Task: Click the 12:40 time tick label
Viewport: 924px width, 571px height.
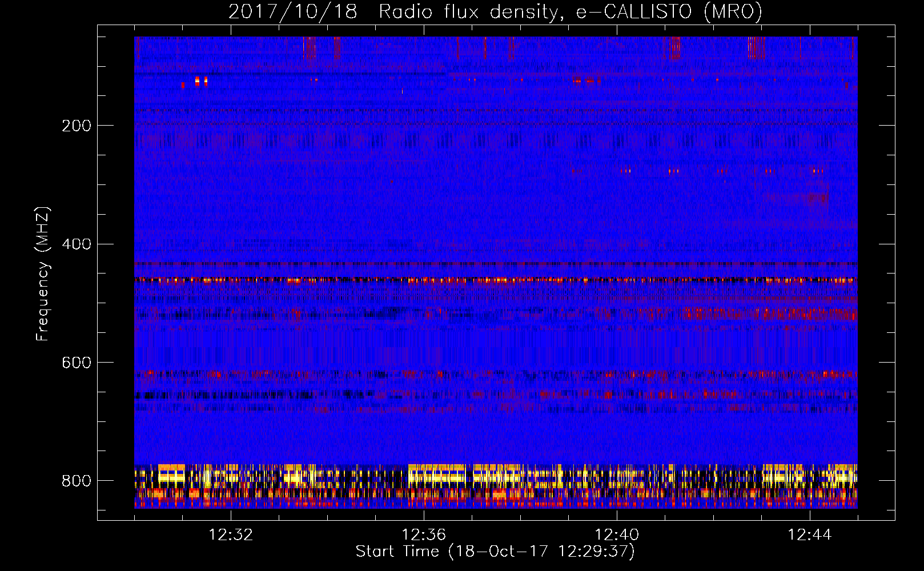Action: [617, 535]
